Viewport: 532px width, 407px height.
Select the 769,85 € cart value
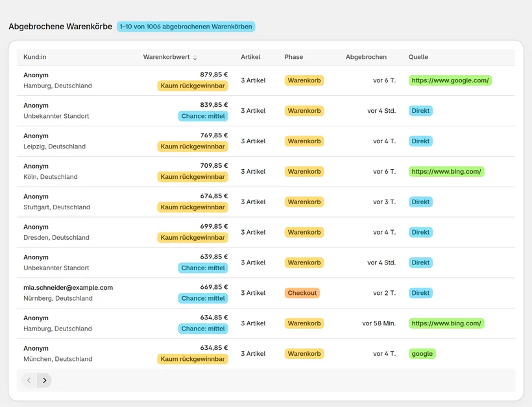coord(213,135)
